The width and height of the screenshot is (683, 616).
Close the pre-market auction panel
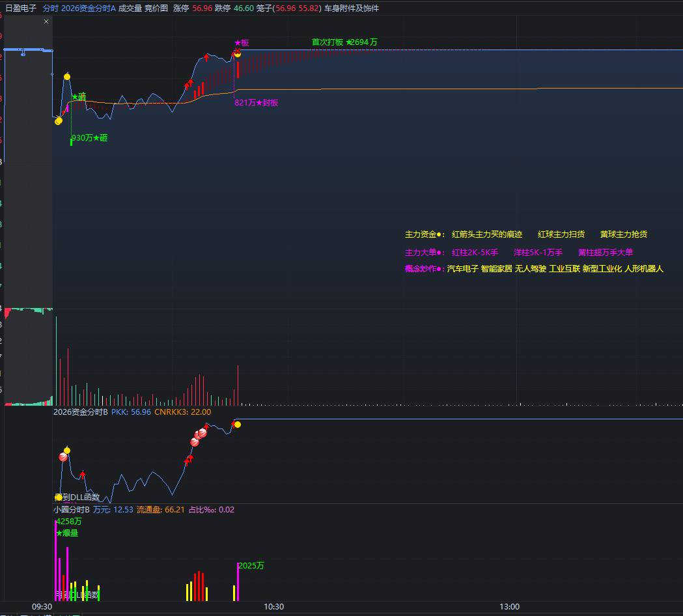tap(46, 21)
